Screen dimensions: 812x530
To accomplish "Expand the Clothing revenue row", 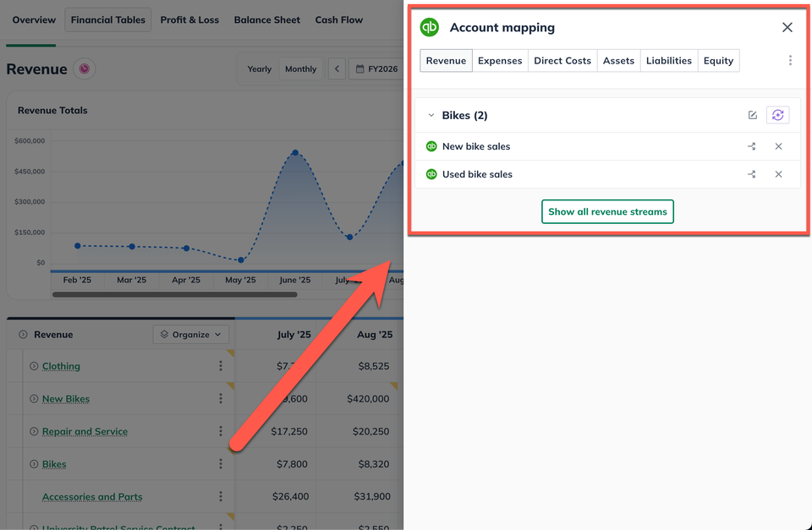I will 34,366.
